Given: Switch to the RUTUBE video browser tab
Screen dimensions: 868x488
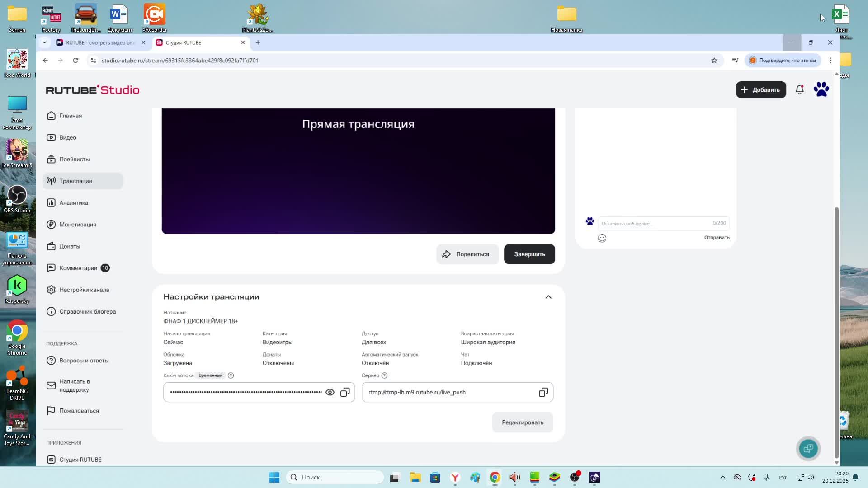Looking at the screenshot, I should (x=99, y=42).
